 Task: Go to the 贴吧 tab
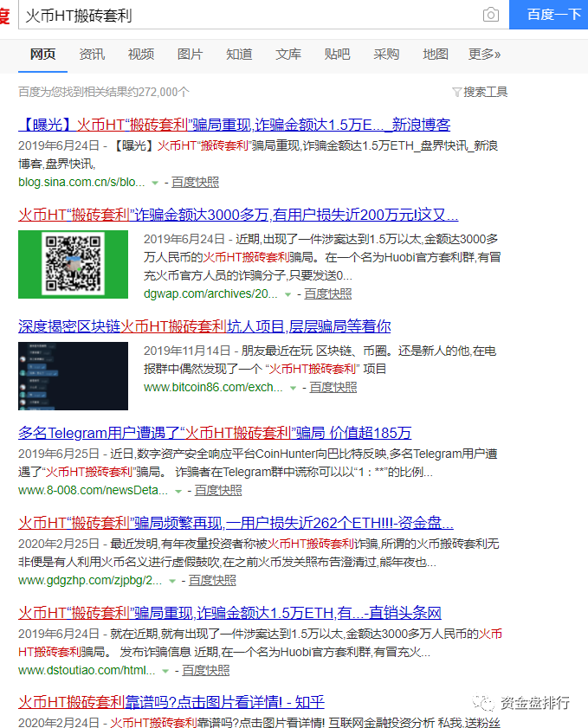pyautogui.click(x=337, y=55)
